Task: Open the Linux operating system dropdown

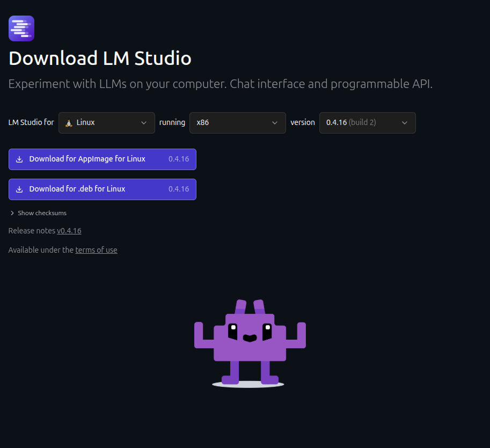Action: [107, 123]
